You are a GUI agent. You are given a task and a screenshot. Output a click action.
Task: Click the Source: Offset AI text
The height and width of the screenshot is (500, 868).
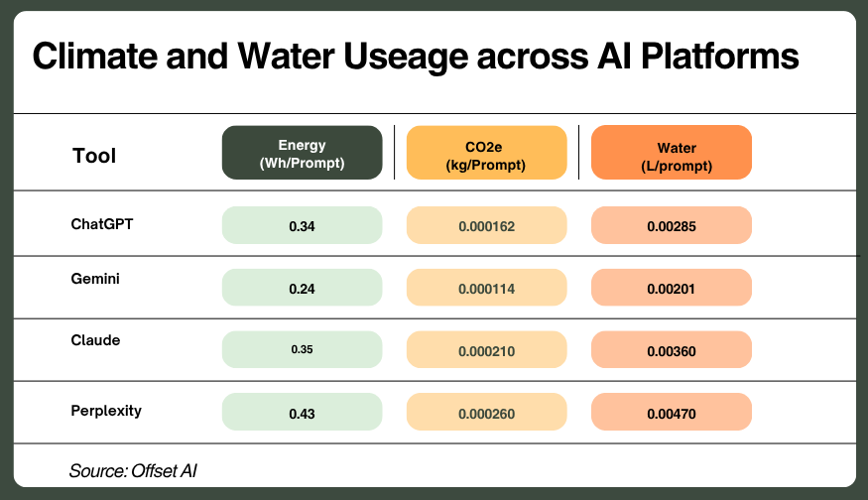pyautogui.click(x=133, y=470)
